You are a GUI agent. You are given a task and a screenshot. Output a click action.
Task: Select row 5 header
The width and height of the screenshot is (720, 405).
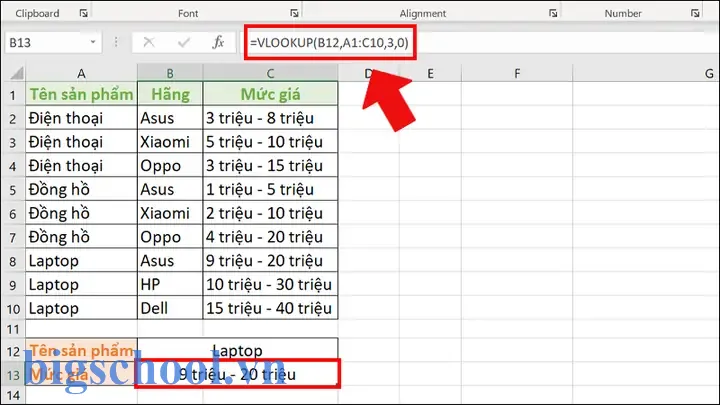[x=13, y=190]
